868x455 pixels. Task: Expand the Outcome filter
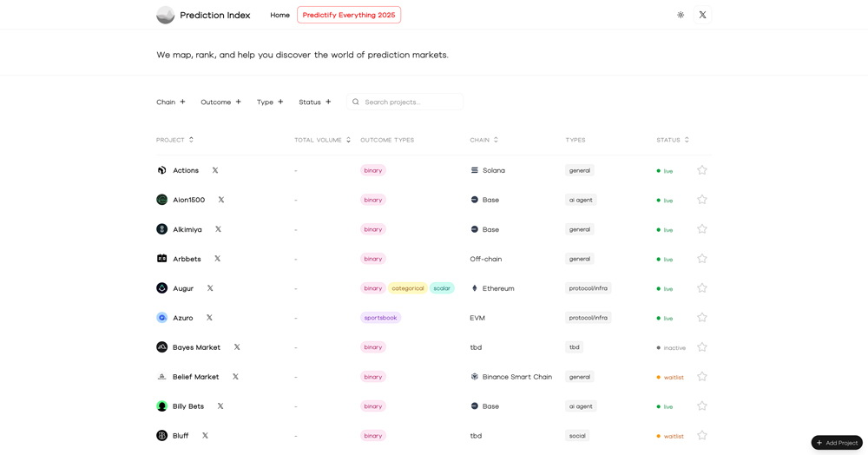221,102
